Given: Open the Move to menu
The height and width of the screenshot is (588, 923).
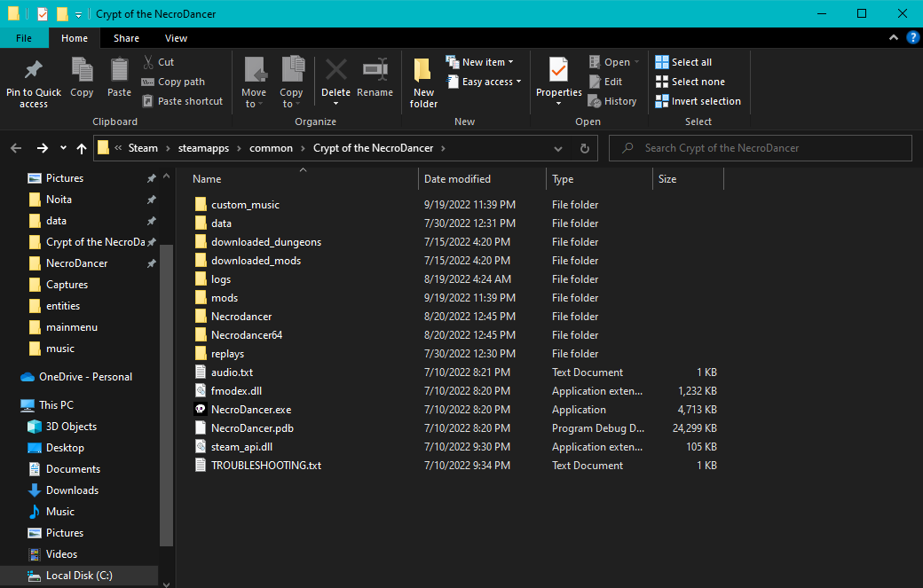Looking at the screenshot, I should pos(254,82).
